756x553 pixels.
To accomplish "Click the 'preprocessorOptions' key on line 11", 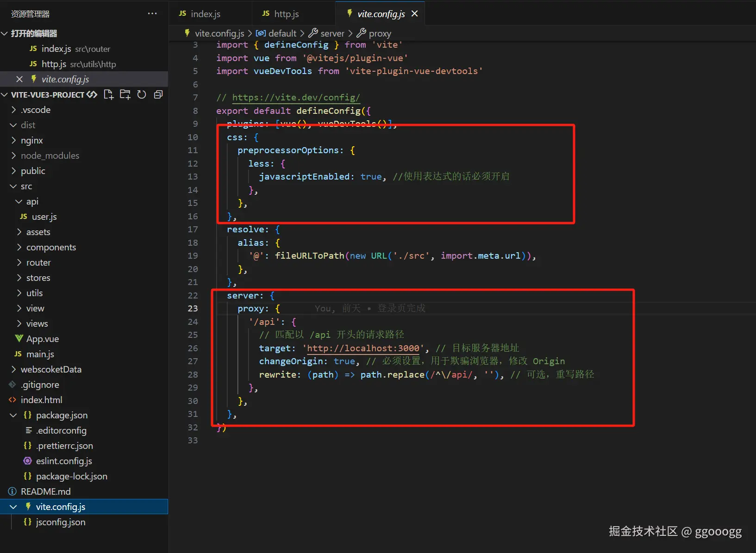I will tap(288, 150).
